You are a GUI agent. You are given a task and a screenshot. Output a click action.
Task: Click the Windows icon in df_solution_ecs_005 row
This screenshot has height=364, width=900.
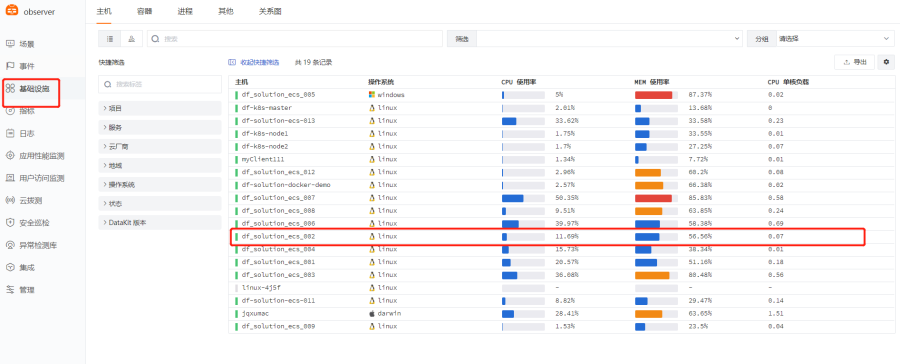point(372,95)
